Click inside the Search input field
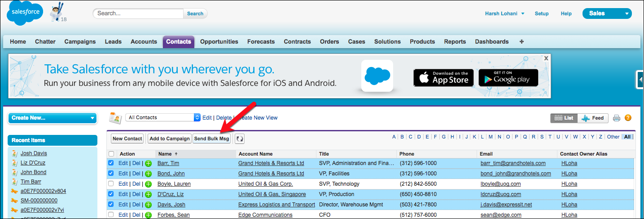This screenshot has height=219, width=644. coord(138,13)
